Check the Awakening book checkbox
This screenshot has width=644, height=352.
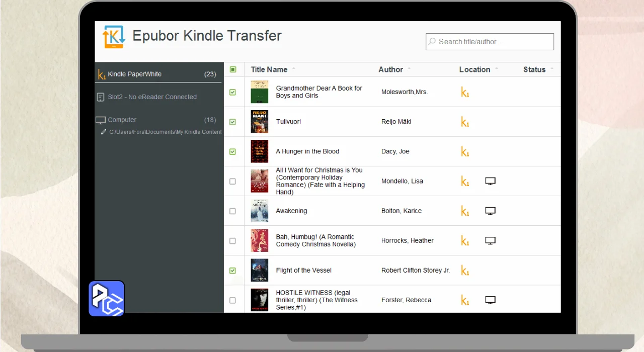tap(232, 211)
